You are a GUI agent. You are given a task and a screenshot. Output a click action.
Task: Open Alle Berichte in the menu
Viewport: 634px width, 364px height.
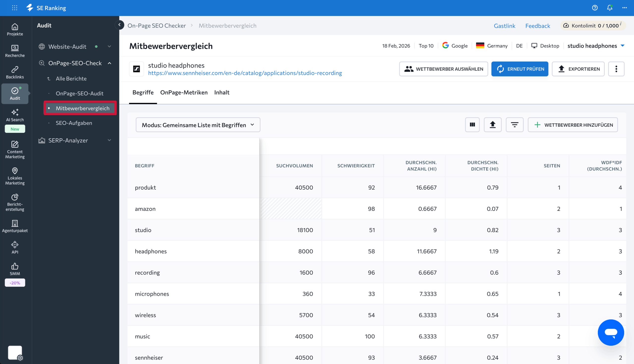click(71, 78)
